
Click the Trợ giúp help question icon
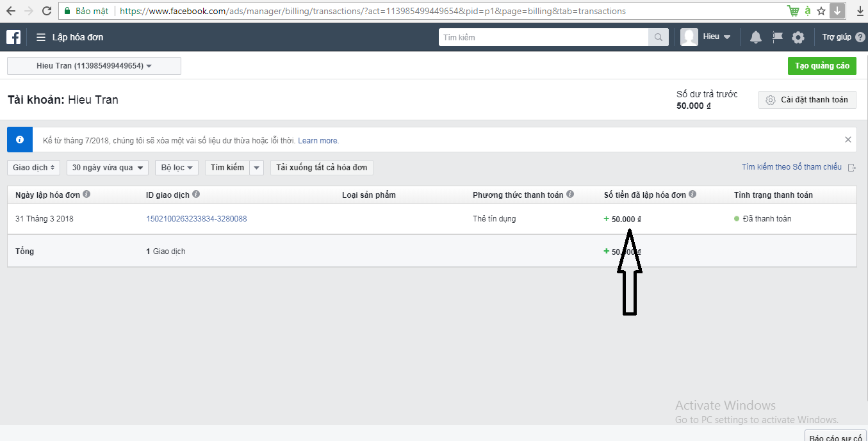tap(860, 37)
